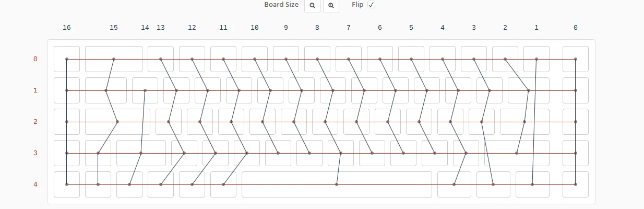644x209 pixels.
Task: Select column label 13
Action: coord(161,28)
